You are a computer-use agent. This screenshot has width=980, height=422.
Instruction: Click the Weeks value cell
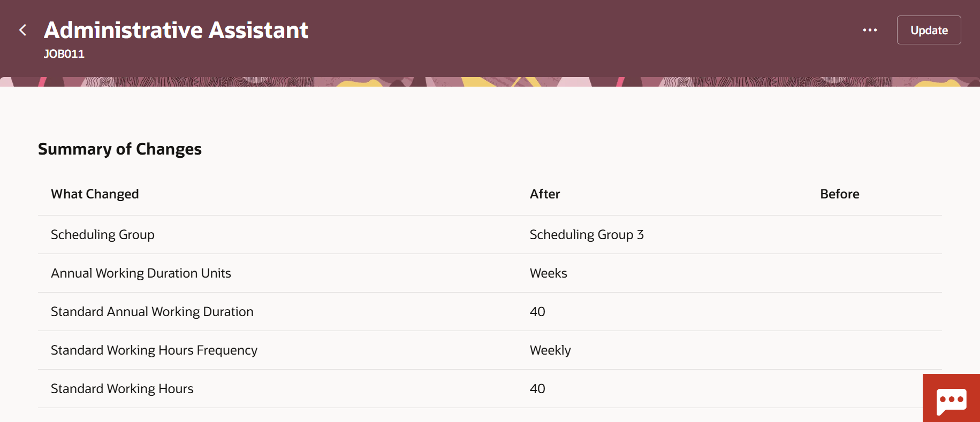[x=548, y=273]
